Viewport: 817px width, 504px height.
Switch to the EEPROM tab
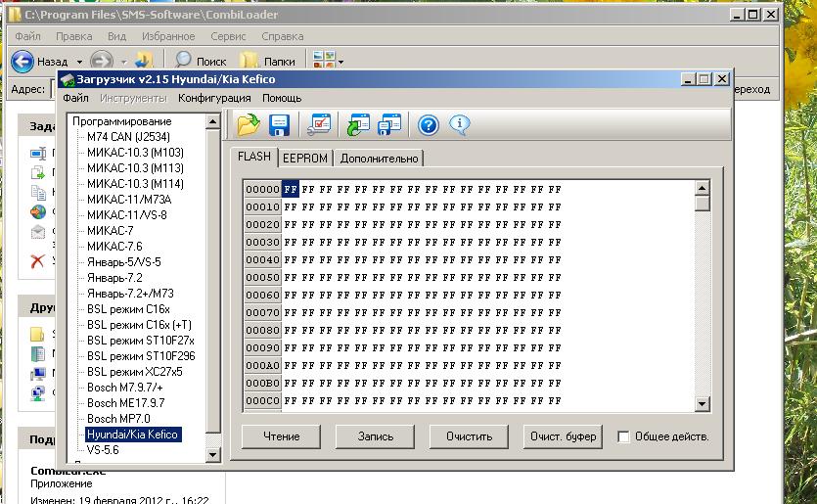[305, 158]
